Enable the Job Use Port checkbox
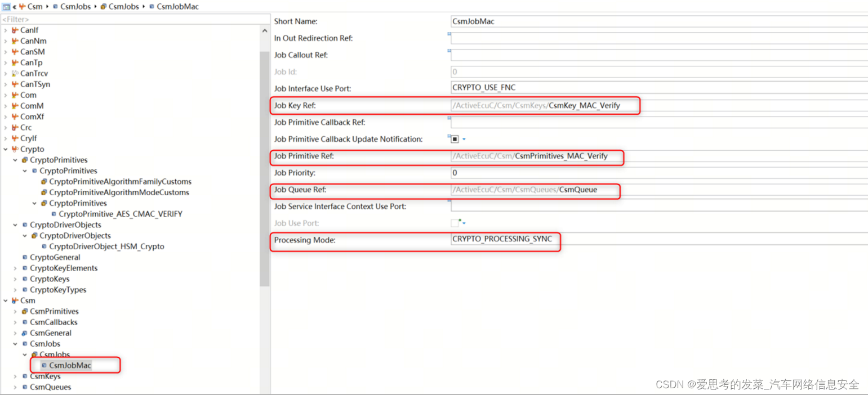 tap(454, 223)
